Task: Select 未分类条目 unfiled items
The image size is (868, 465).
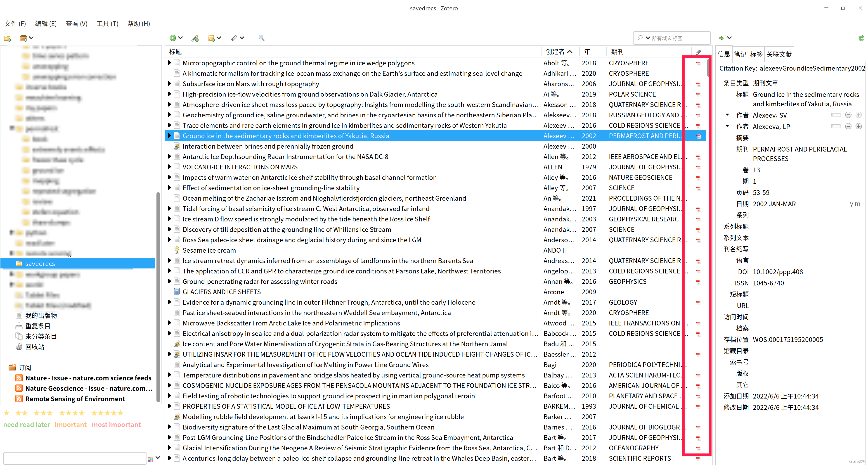Action: [41, 336]
